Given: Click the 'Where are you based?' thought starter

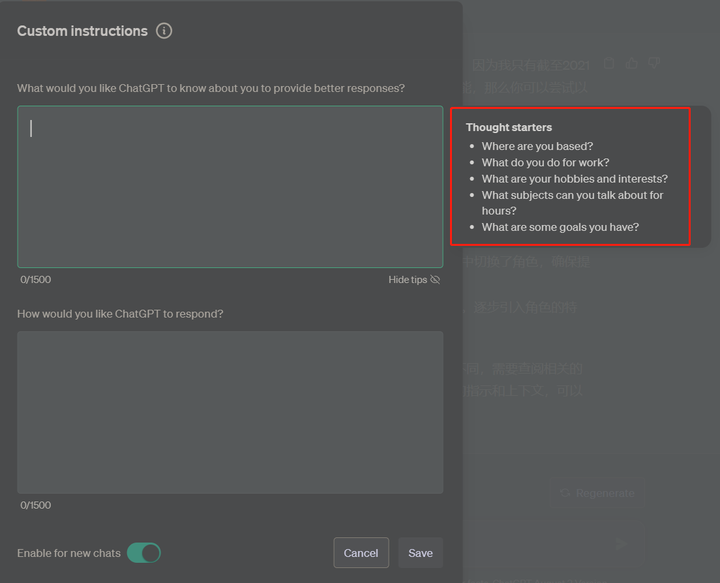Looking at the screenshot, I should (x=537, y=146).
